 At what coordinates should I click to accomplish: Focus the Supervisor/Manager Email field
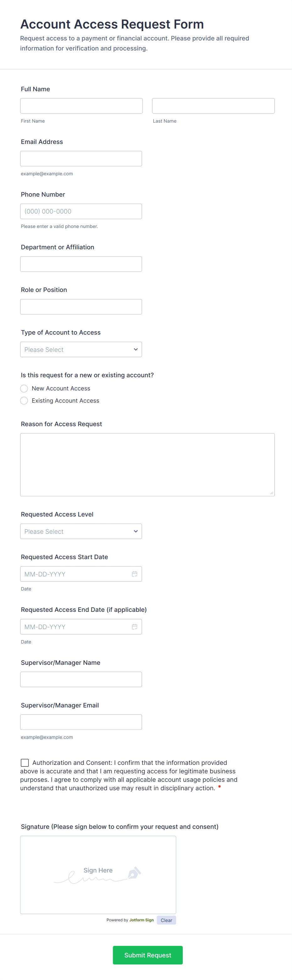tap(81, 722)
